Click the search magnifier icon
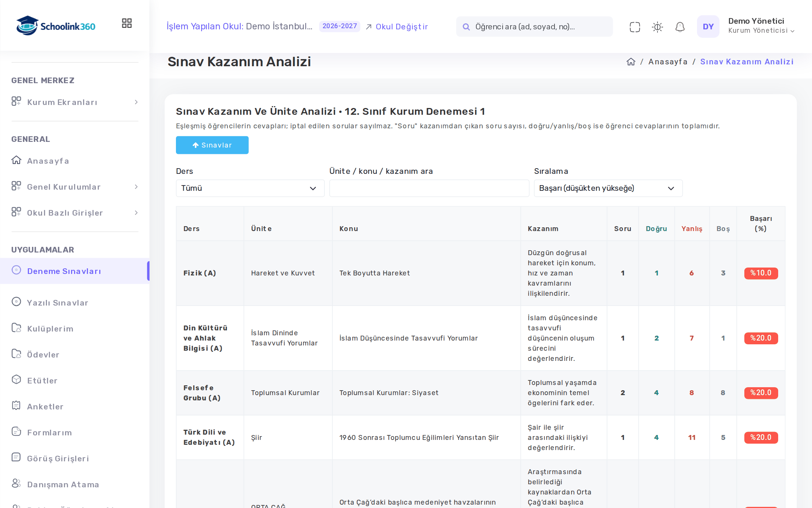 [466, 27]
